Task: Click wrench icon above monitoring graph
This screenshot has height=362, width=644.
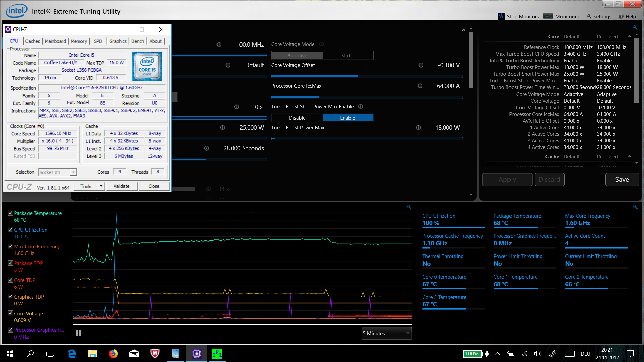Action: click(409, 207)
